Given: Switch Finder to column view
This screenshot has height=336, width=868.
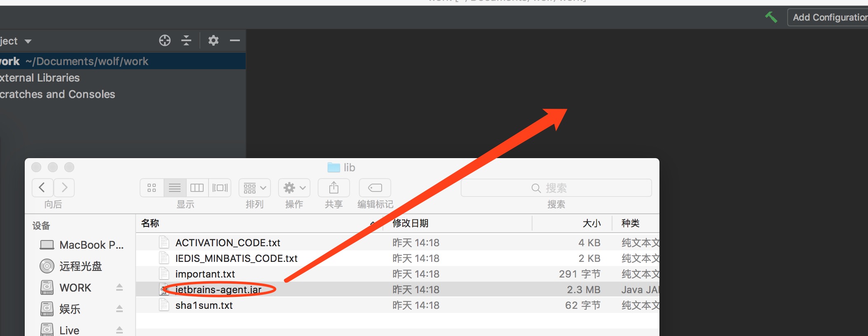Looking at the screenshot, I should click(x=197, y=188).
